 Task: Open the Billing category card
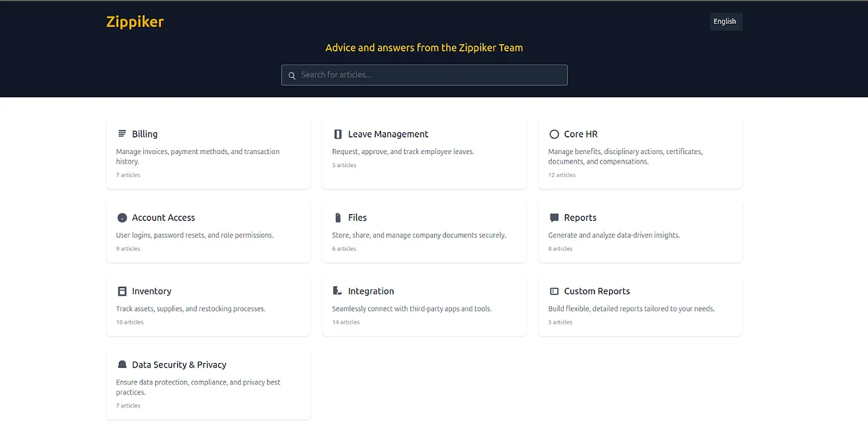click(208, 153)
